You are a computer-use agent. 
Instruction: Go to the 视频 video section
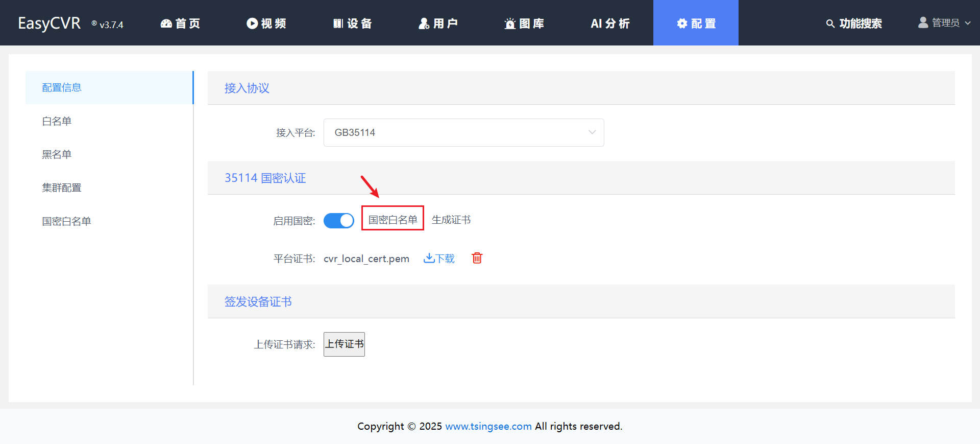pyautogui.click(x=266, y=24)
